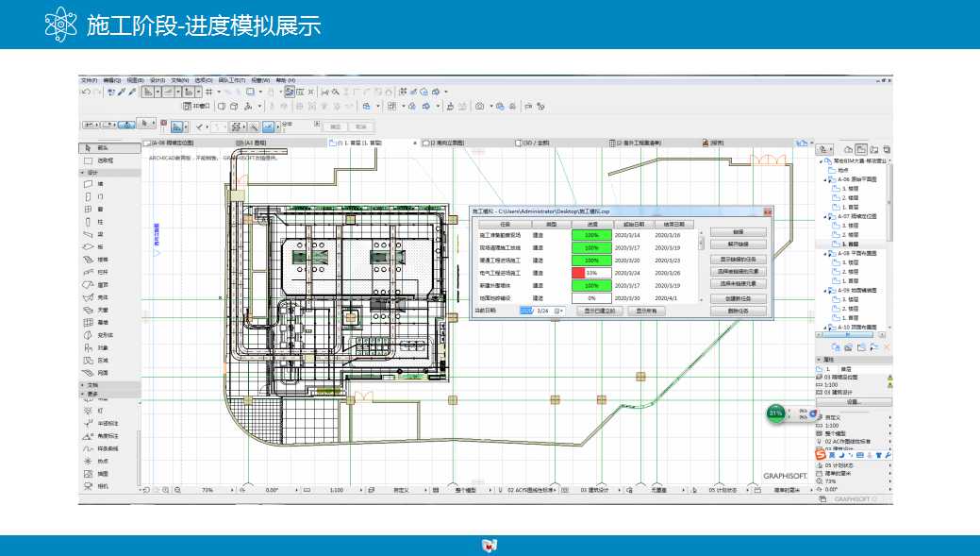Select the Stair (楼梯) tool
The height and width of the screenshot is (556, 980).
coord(103,259)
